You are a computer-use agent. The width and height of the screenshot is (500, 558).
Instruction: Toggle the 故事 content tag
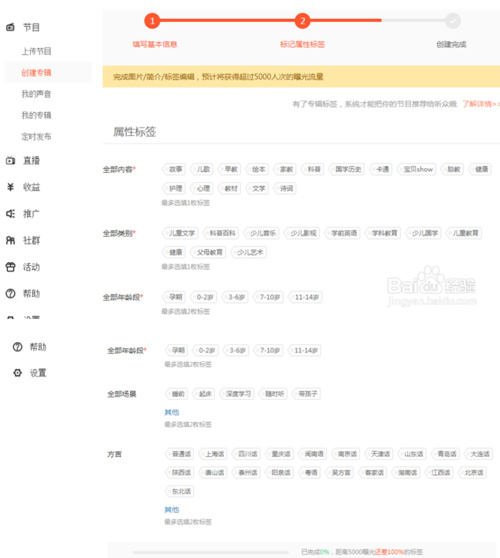[174, 169]
